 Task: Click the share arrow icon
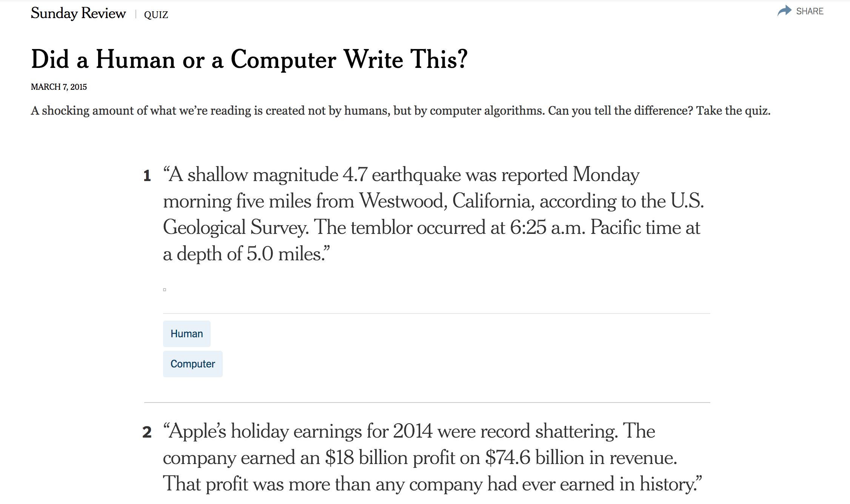(784, 11)
